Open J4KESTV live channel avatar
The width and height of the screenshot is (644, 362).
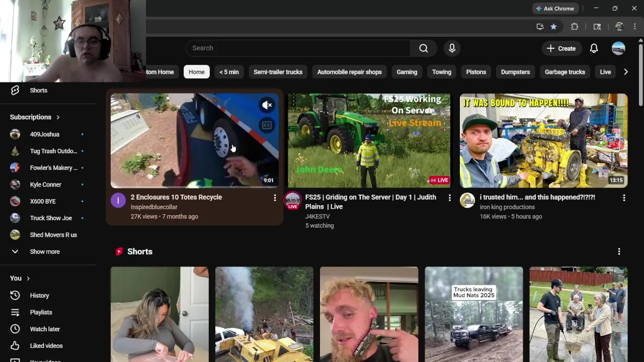click(292, 201)
